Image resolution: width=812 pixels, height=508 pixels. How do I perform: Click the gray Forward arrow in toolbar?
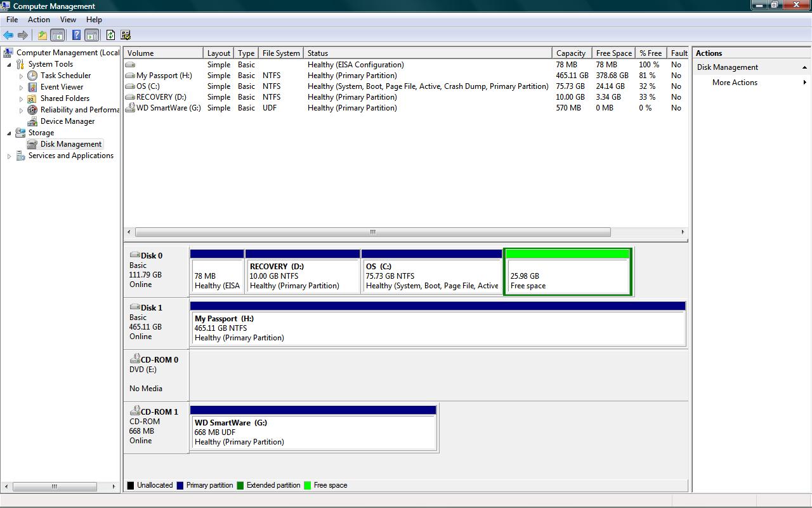click(x=23, y=36)
